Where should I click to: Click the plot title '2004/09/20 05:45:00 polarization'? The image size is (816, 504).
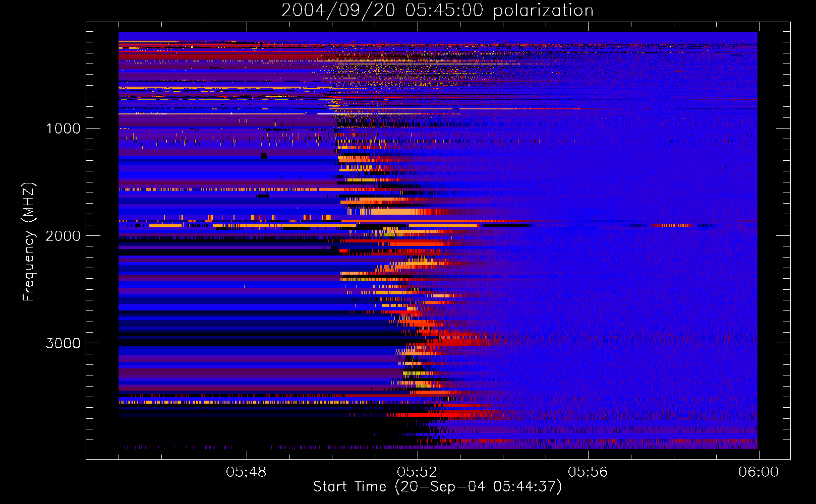(437, 11)
